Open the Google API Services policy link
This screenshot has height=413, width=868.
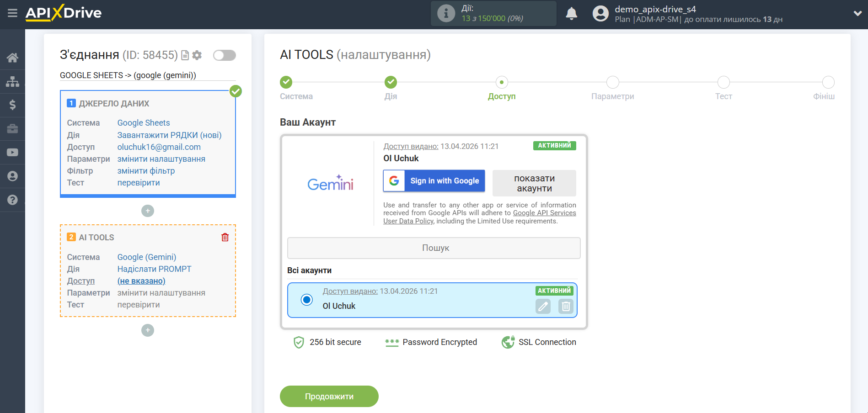pos(544,213)
